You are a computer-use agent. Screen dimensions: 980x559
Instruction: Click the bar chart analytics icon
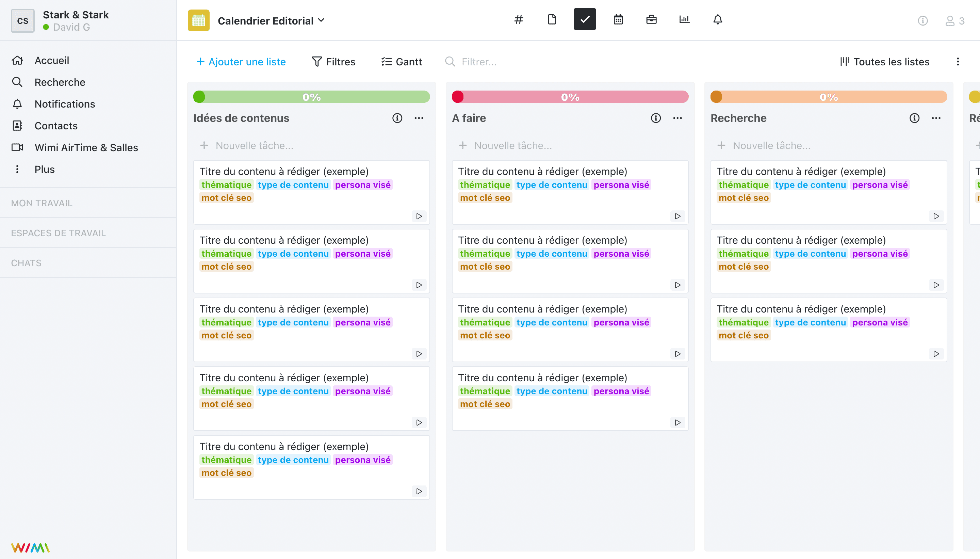click(x=684, y=19)
